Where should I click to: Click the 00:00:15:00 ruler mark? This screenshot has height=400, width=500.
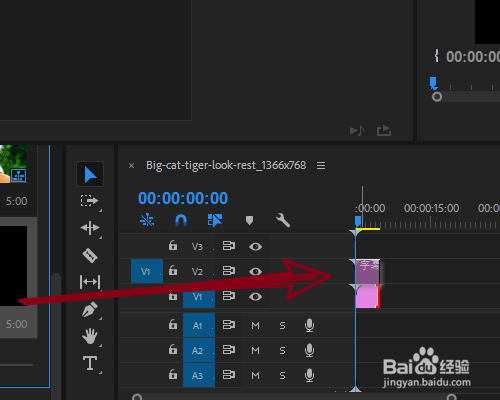click(431, 208)
